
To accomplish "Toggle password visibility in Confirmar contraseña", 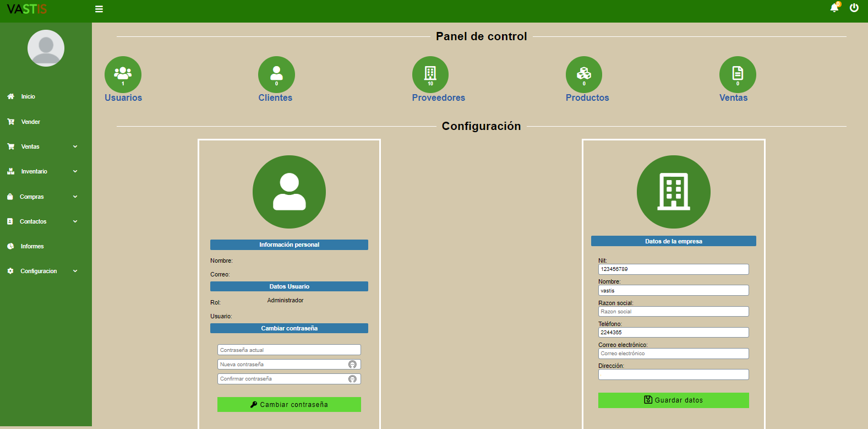I will click(352, 378).
